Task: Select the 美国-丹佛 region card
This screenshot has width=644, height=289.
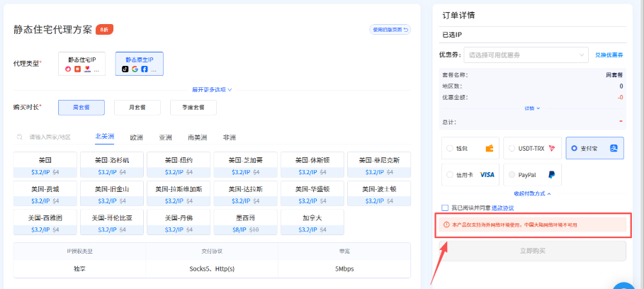Action: tap(179, 223)
